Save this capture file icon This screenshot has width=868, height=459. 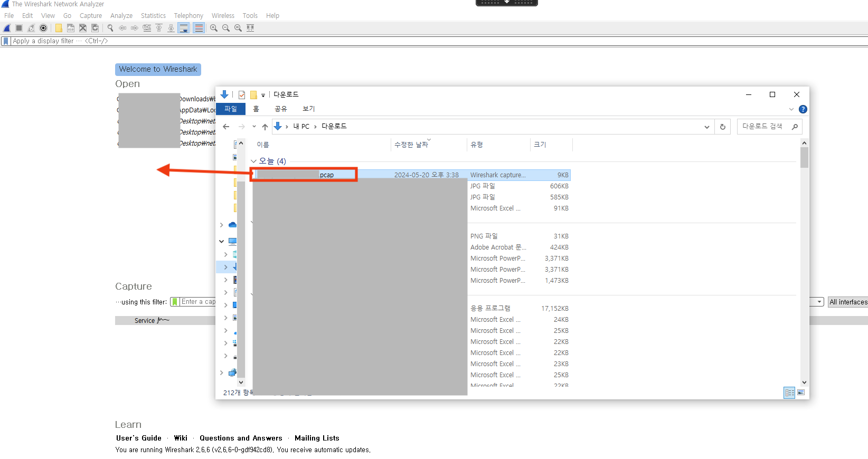(71, 28)
